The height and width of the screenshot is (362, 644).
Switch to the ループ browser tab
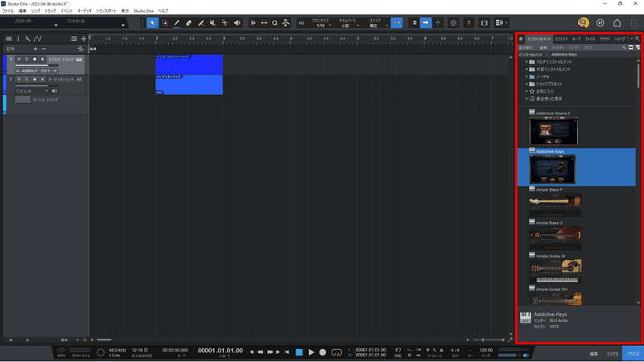(576, 39)
